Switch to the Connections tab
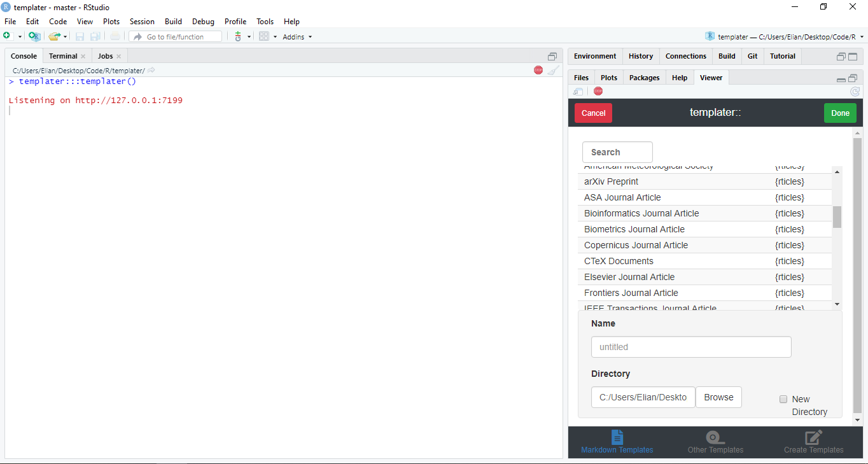Viewport: 868px width, 464px height. [686, 56]
